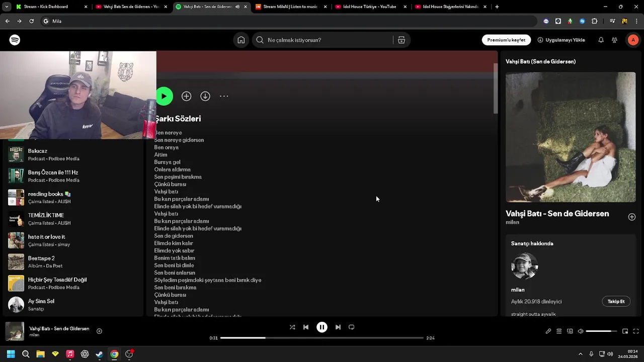Mute Spotify using the speaker icon
The width and height of the screenshot is (644, 362).
click(x=581, y=331)
